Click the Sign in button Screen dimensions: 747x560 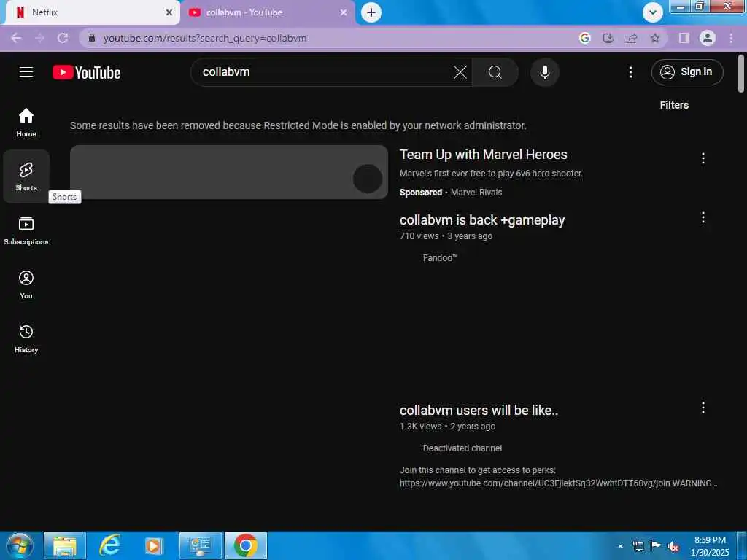pyautogui.click(x=687, y=72)
